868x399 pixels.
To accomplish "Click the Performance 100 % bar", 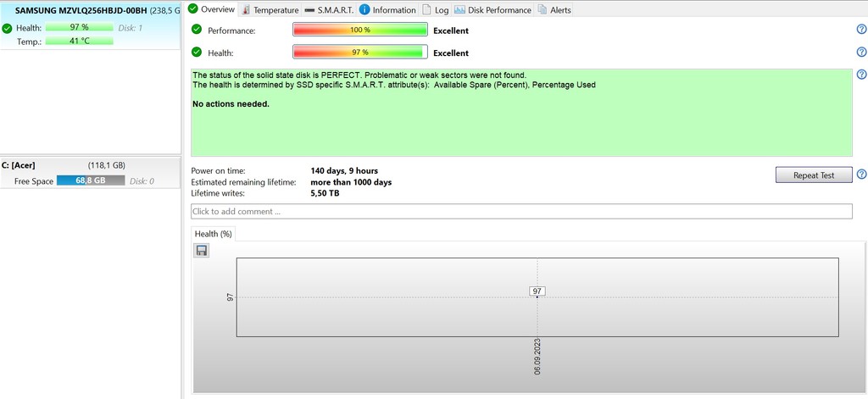I will 359,30.
